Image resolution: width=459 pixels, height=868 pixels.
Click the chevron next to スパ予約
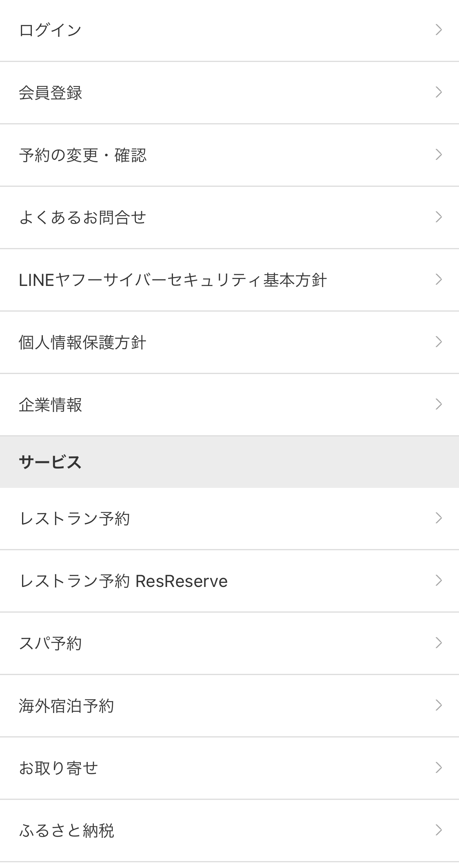point(439,643)
